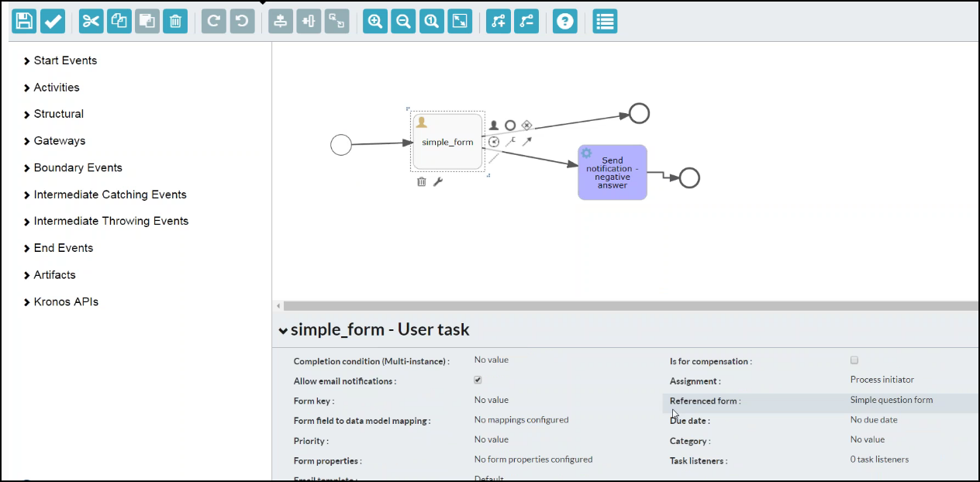The height and width of the screenshot is (482, 980).
Task: Select the simple_form user task shape
Action: (447, 141)
